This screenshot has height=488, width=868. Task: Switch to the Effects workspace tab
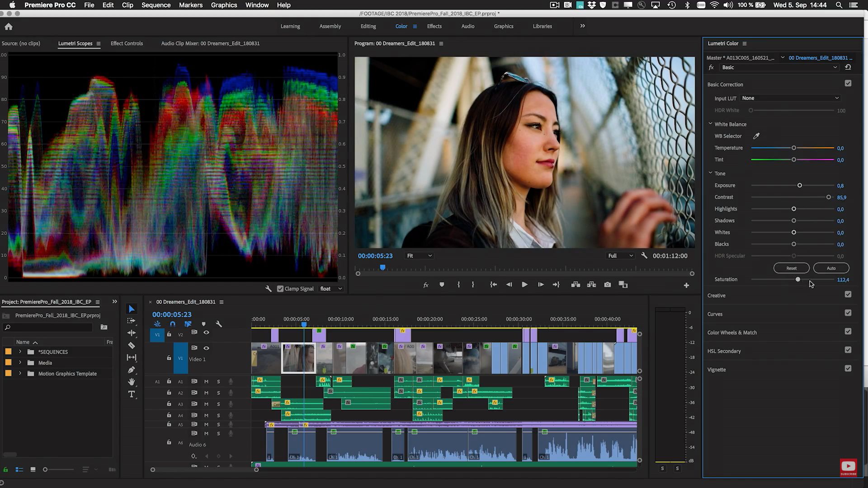pos(434,26)
